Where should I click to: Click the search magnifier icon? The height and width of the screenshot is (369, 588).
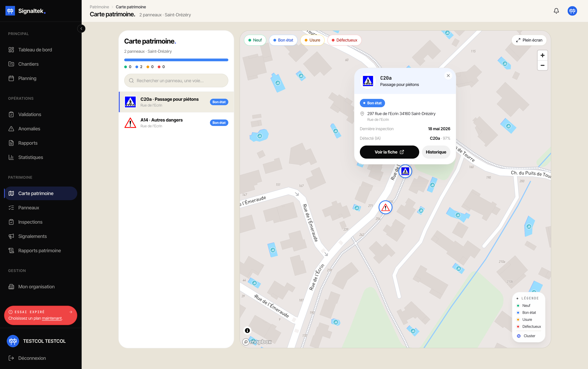tap(131, 81)
